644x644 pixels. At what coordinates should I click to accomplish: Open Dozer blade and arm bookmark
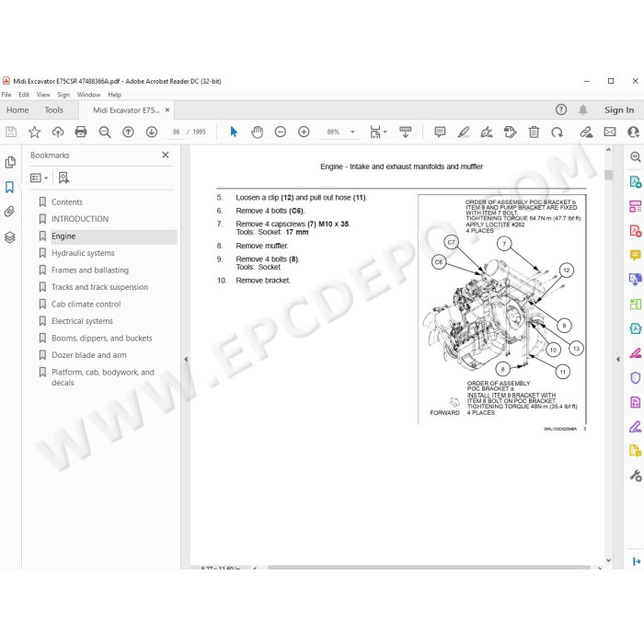tap(89, 355)
